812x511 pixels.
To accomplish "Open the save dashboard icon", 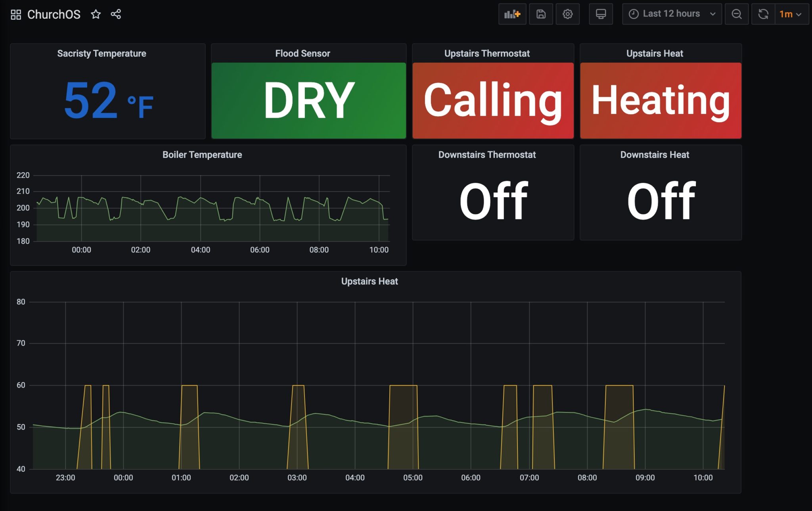I will point(541,13).
